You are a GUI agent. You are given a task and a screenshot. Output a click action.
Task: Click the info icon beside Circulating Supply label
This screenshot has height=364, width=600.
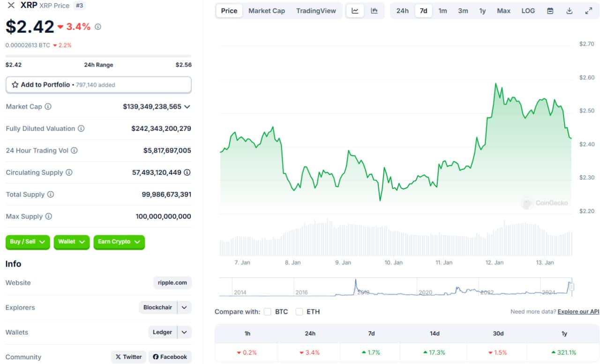pos(69,172)
